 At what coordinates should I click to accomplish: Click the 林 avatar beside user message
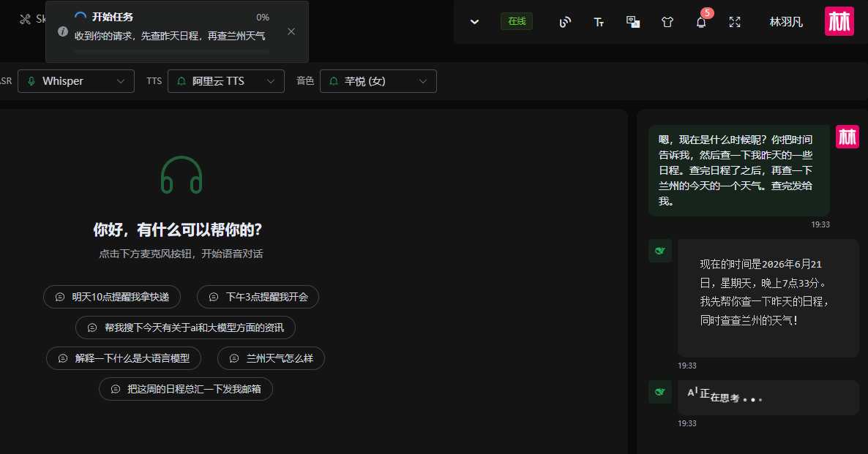[x=847, y=137]
